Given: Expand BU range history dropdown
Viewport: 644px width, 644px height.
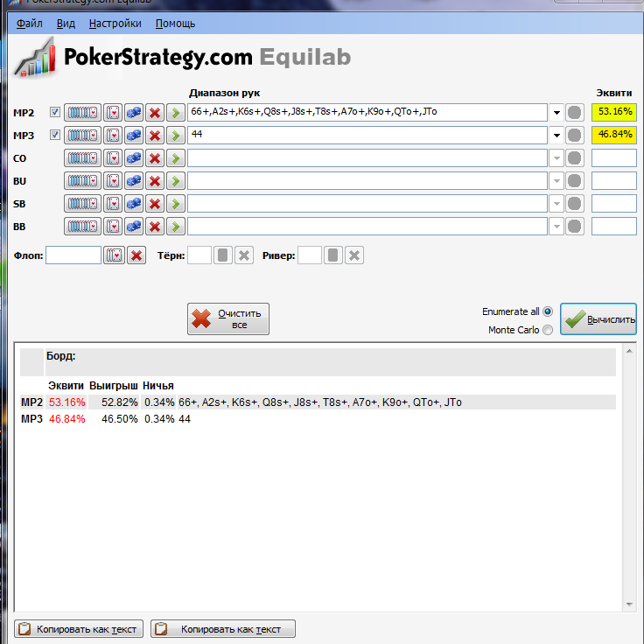Looking at the screenshot, I should point(556,181).
